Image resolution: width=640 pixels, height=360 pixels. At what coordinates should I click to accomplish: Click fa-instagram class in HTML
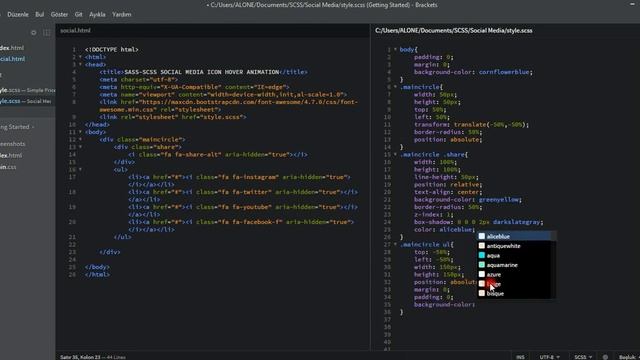(x=253, y=177)
